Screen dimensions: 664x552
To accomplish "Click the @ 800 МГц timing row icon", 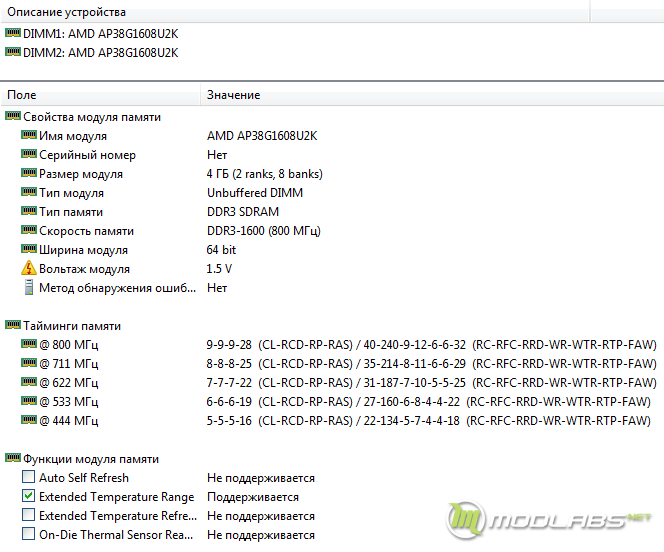I will pyautogui.click(x=29, y=344).
